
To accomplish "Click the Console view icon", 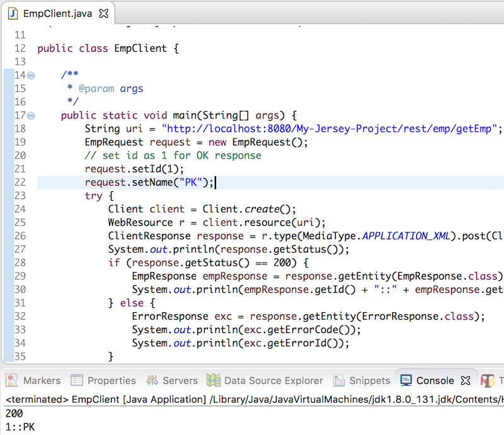I will click(x=406, y=380).
